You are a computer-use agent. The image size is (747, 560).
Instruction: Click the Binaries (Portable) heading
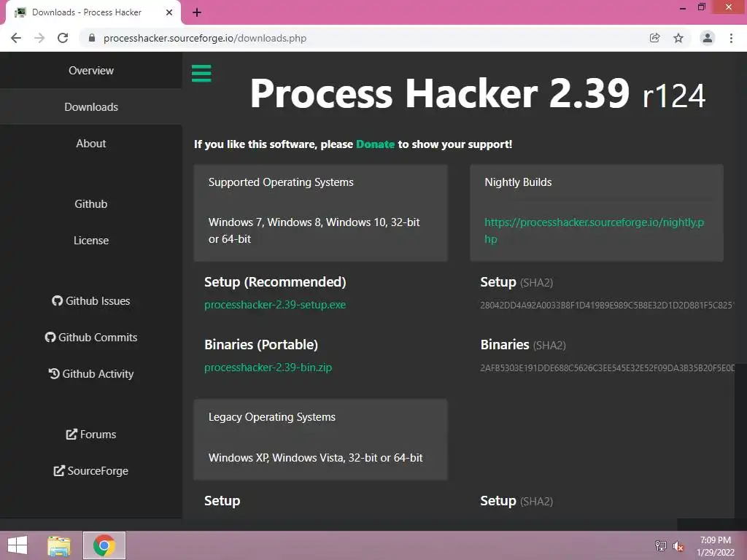click(261, 345)
